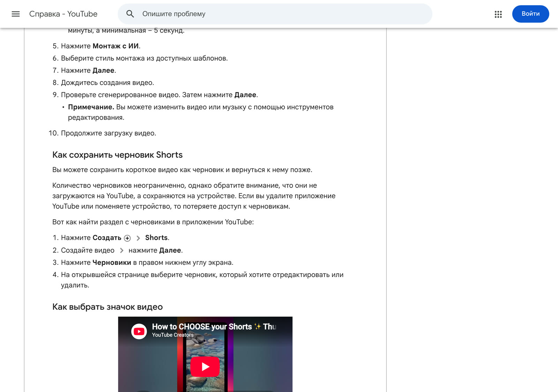Click bold word 'Shorts' in step 1
Screen dimensions: 558x392
[x=156, y=238]
